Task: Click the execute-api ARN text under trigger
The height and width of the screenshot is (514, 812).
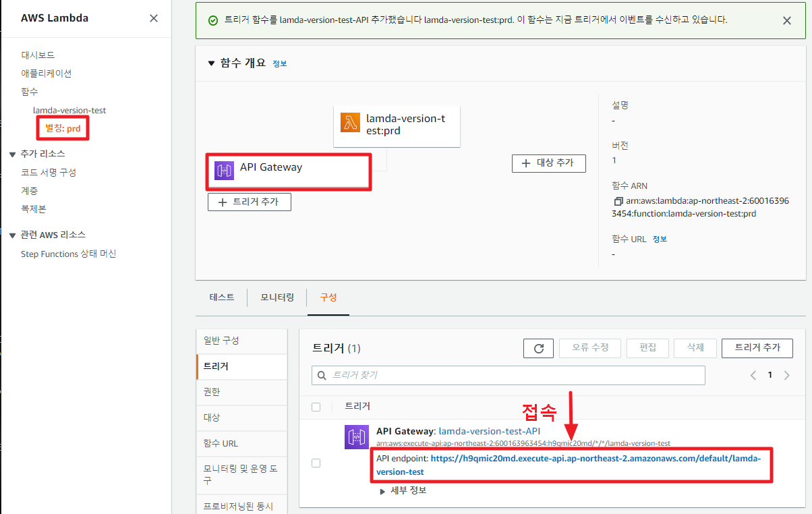Action: click(523, 443)
